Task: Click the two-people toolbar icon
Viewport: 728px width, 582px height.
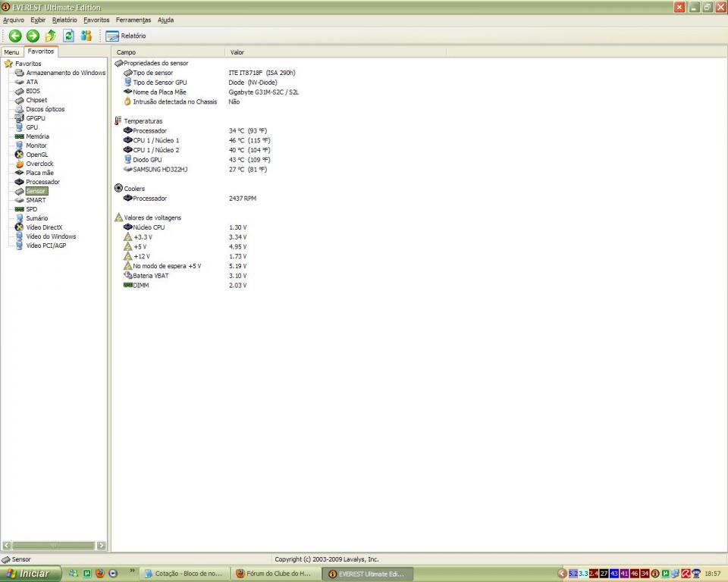Action: click(86, 36)
